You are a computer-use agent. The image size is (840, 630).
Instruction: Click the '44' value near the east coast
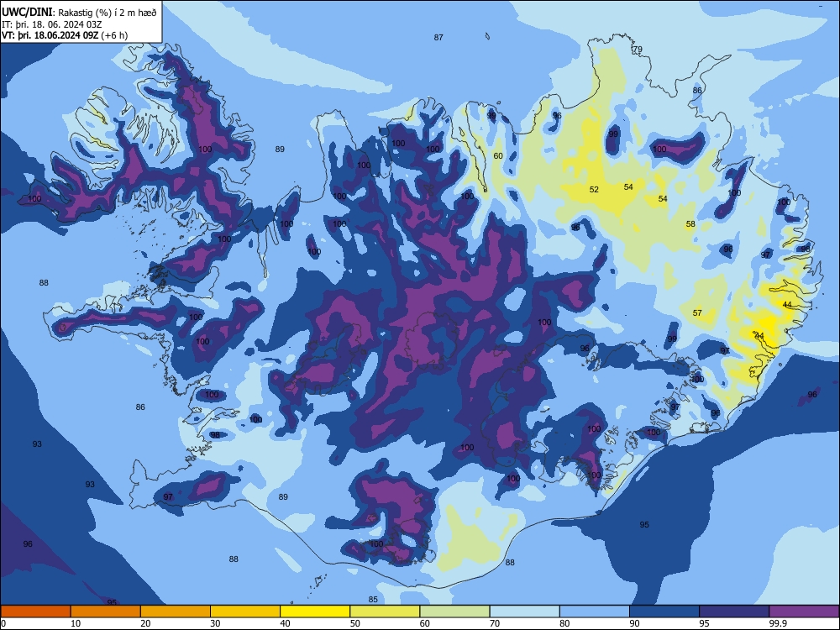787,305
